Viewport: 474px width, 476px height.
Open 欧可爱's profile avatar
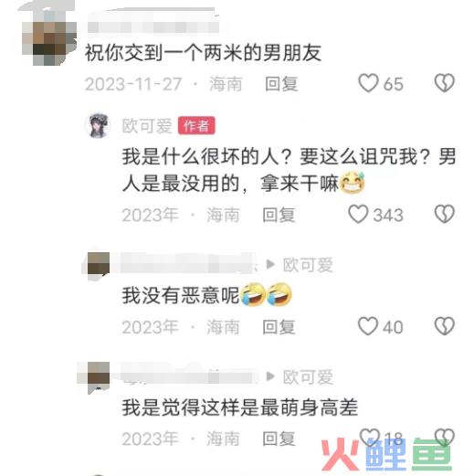coord(98,125)
